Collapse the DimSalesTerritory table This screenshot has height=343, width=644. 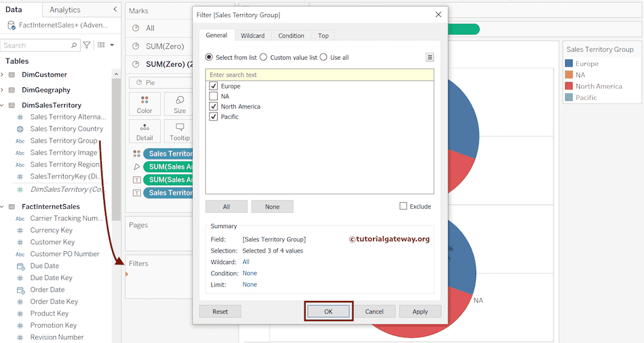tap(2, 106)
